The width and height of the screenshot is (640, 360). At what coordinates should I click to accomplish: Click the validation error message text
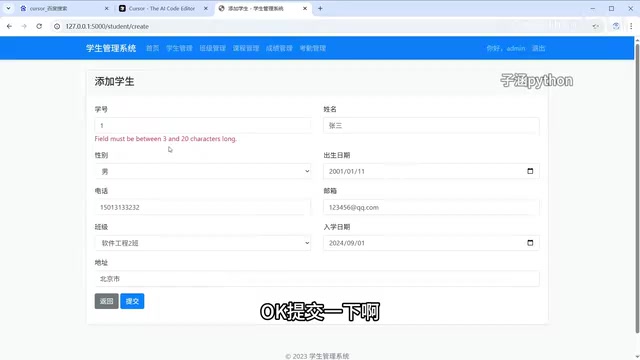click(166, 139)
